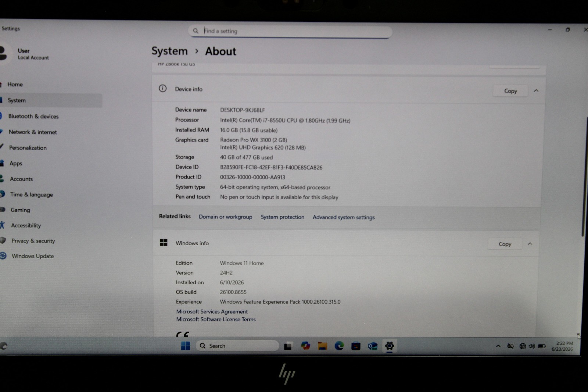Collapse the Device info section
The height and width of the screenshot is (392, 588).
pyautogui.click(x=536, y=90)
